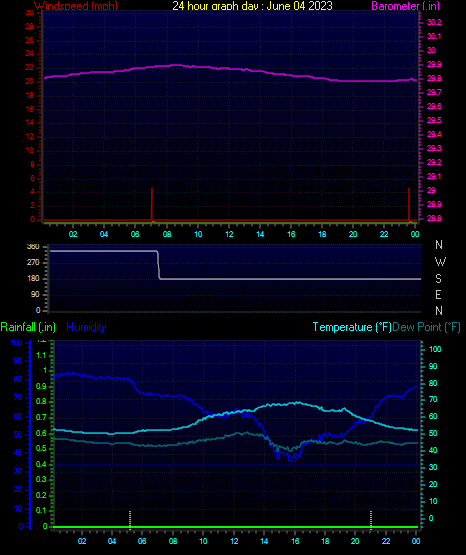Click the 16 hour tick on bottom chart

tap(295, 541)
